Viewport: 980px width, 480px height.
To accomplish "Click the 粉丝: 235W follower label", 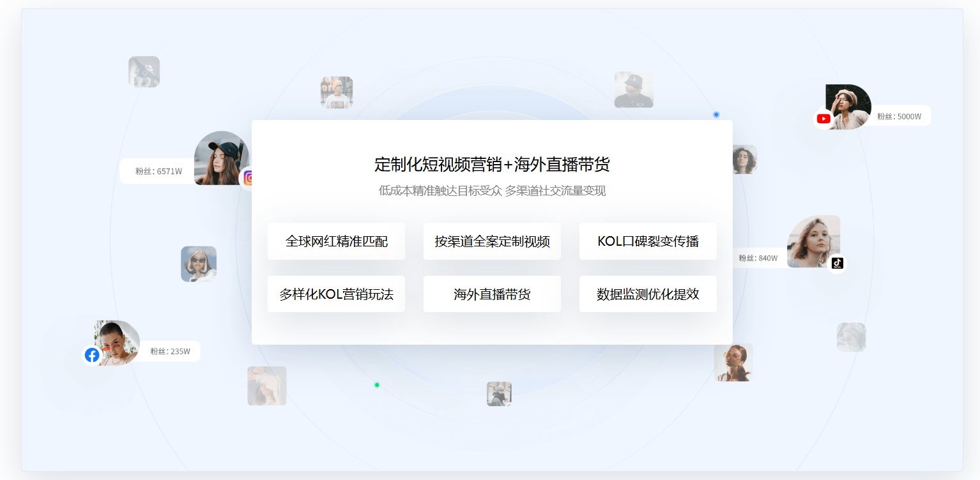I will pyautogui.click(x=170, y=351).
